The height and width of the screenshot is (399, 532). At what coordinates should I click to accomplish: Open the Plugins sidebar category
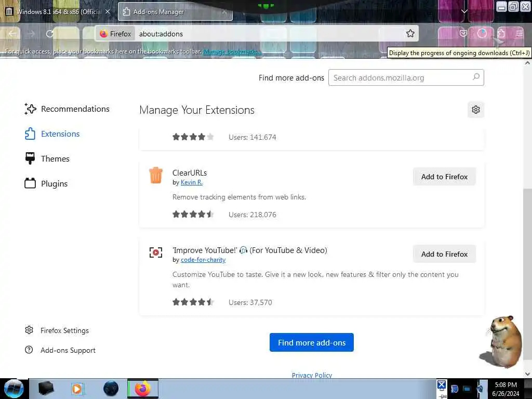[46, 183]
